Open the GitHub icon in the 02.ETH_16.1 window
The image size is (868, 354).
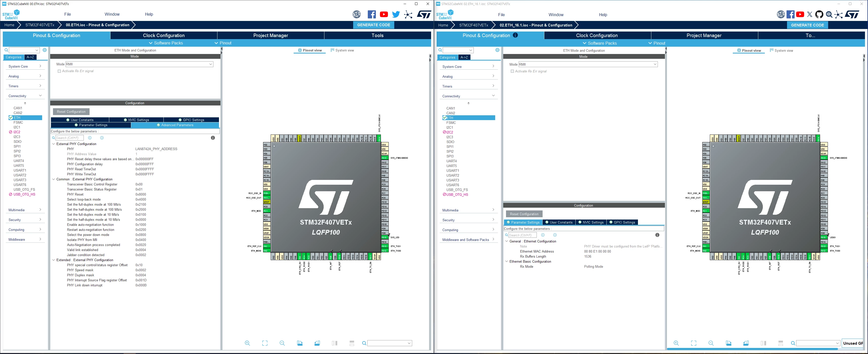pos(819,14)
